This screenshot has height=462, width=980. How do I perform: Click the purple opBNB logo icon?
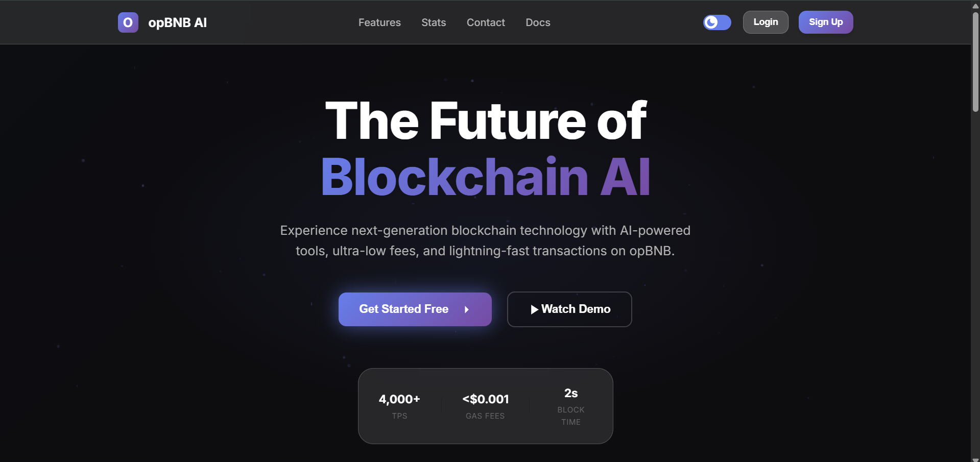pyautogui.click(x=128, y=22)
